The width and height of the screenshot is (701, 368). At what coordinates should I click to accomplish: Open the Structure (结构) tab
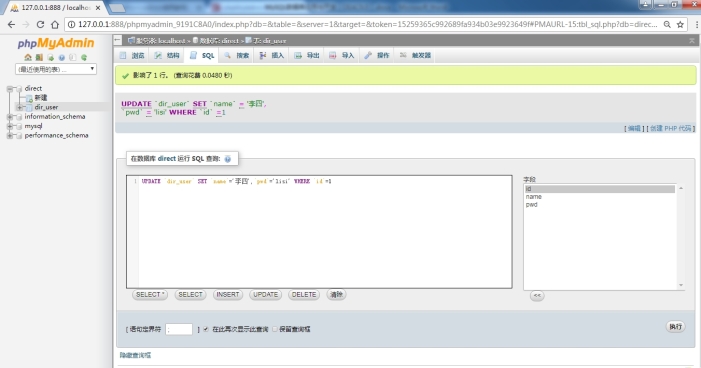coord(167,55)
